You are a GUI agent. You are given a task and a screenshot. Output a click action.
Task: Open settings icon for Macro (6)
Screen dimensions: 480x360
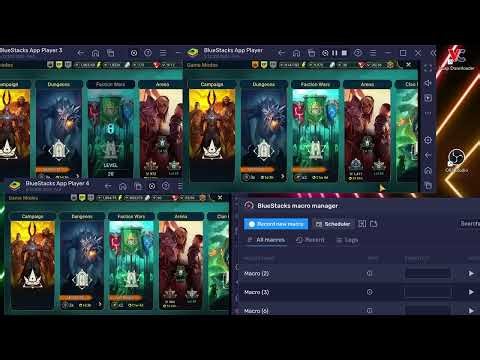(369, 310)
